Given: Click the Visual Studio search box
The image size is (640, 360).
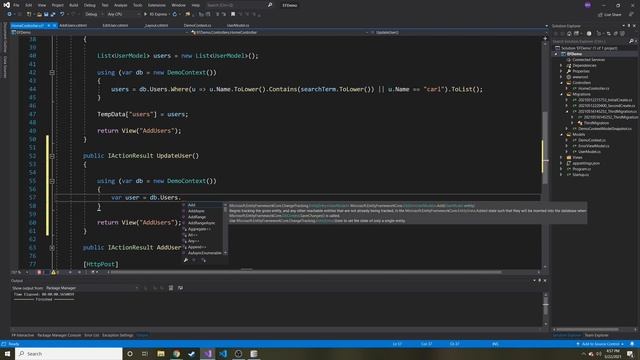Looking at the screenshot, I should (x=239, y=5).
